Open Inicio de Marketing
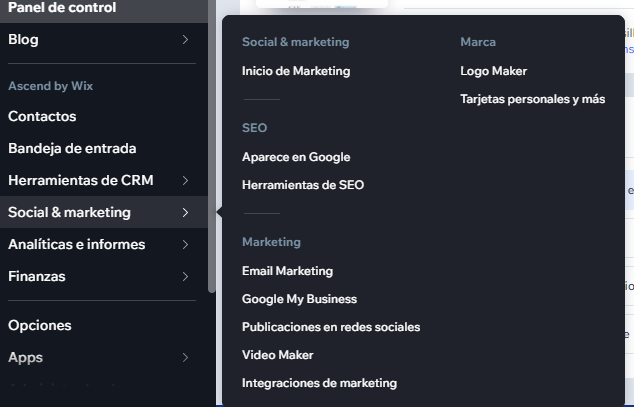Screen dimensions: 634x407 (x=296, y=71)
